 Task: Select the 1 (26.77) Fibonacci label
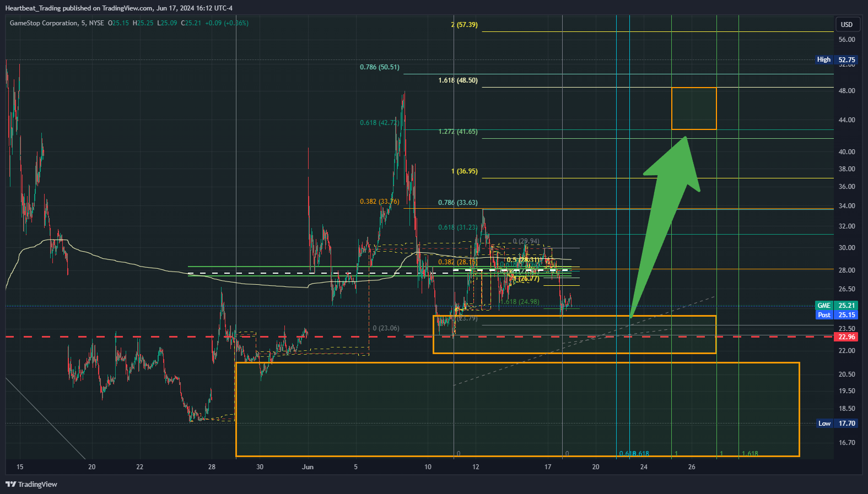(526, 279)
